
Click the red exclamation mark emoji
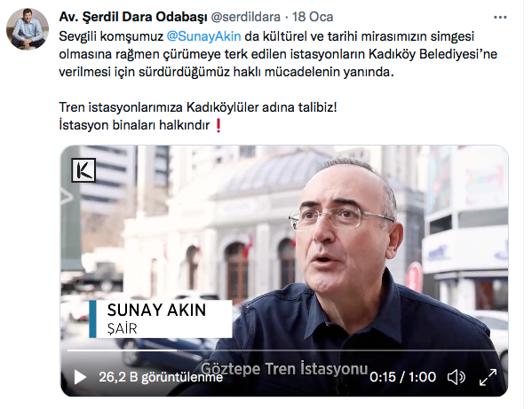tap(218, 125)
